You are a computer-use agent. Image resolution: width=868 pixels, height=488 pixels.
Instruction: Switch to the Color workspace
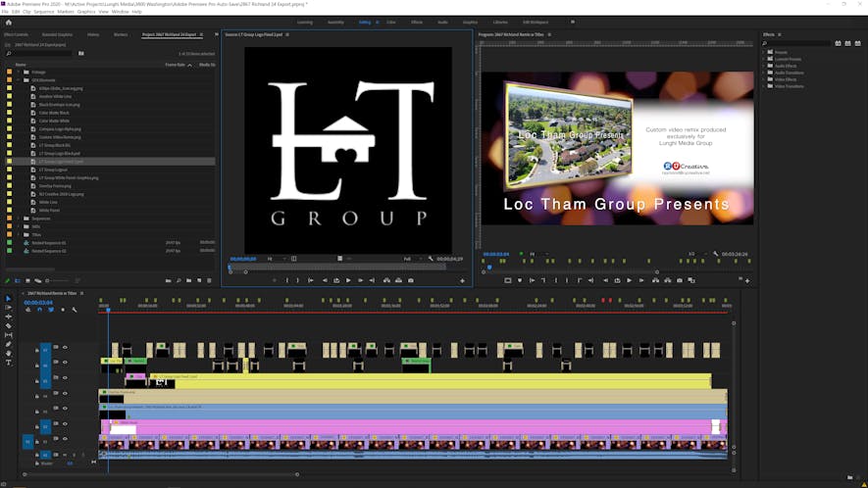(x=391, y=21)
